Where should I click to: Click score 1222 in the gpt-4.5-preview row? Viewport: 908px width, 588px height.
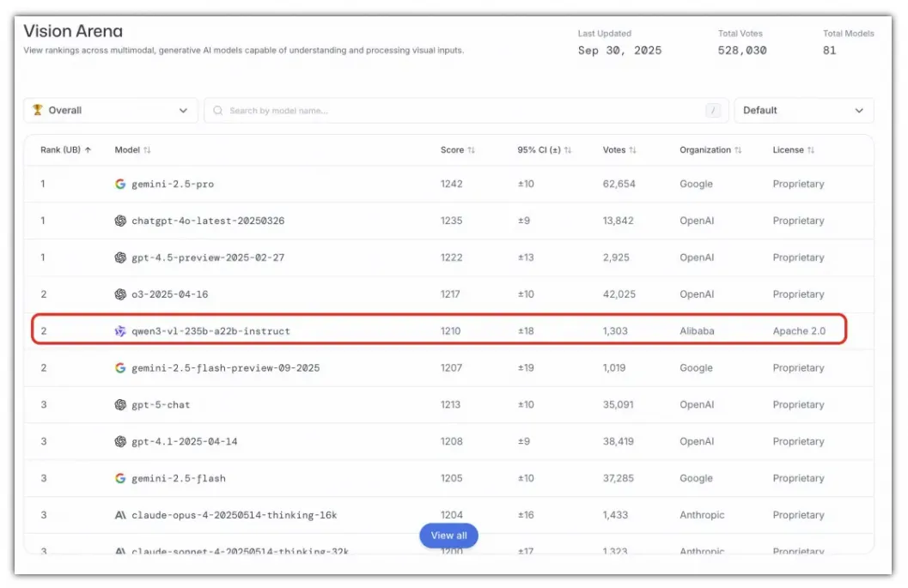coord(452,258)
